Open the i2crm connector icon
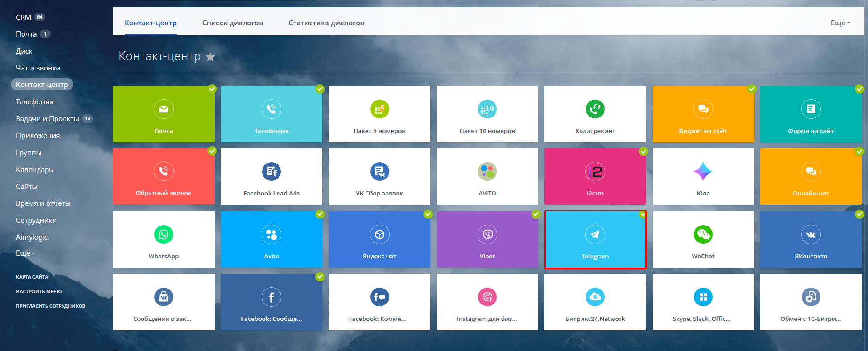 (x=595, y=172)
